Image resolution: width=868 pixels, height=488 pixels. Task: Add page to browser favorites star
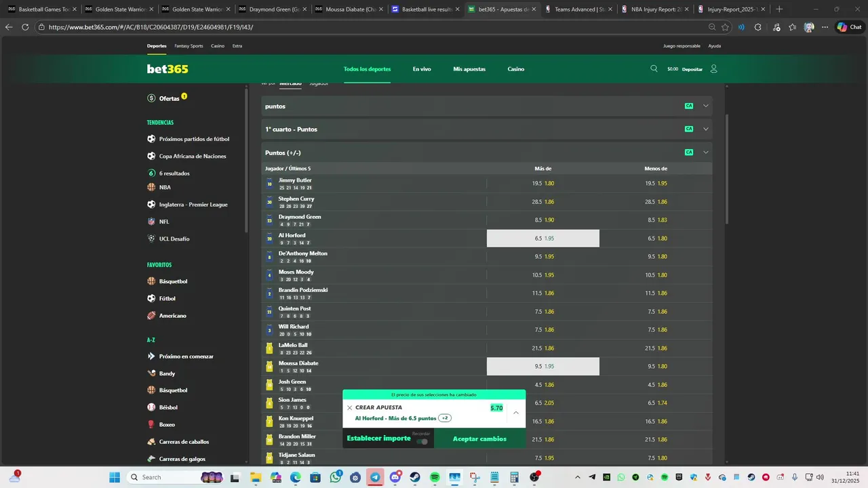point(726,27)
